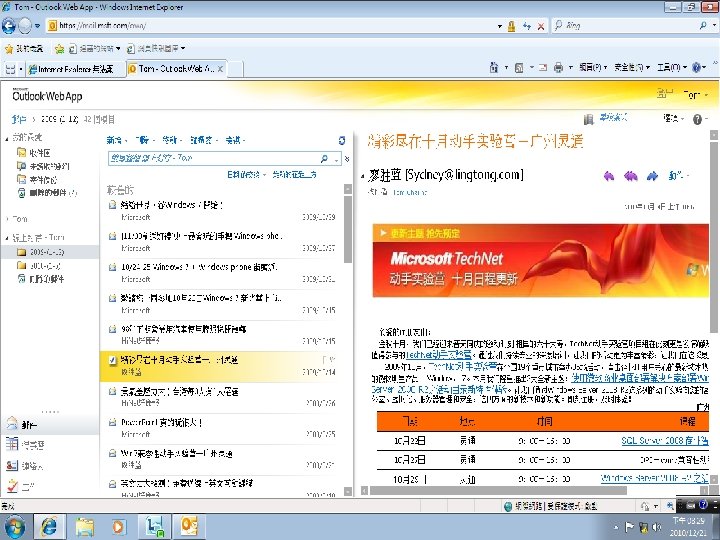Image resolution: width=720 pixels, height=540 pixels.
Task: Click the Forward blue arrow icon
Action: coord(652,175)
